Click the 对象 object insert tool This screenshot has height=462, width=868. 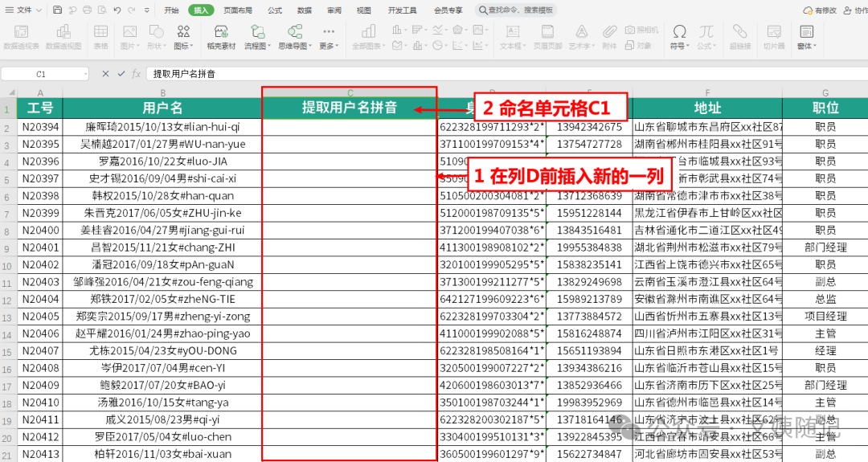pyautogui.click(x=638, y=45)
